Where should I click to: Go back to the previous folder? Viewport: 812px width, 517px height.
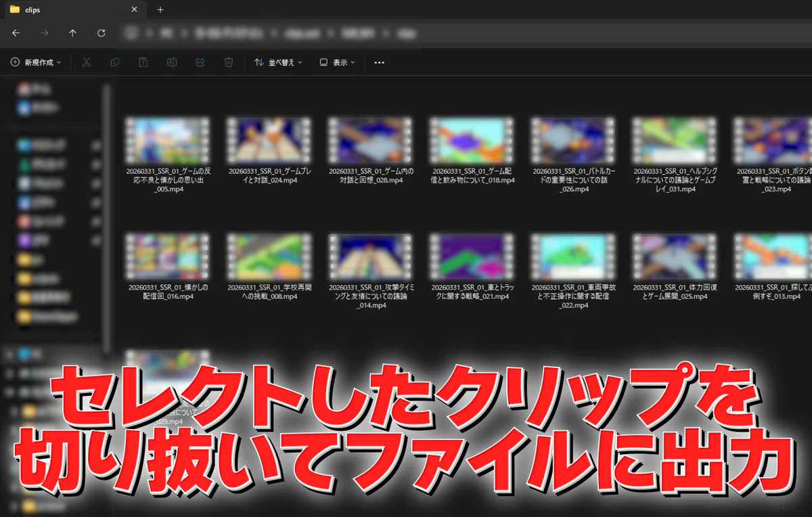[16, 33]
